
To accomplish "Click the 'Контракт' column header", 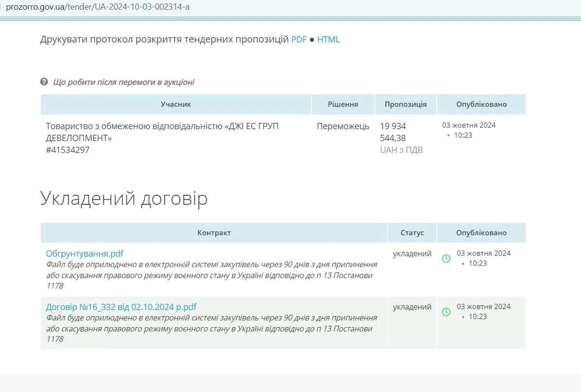I will [214, 233].
